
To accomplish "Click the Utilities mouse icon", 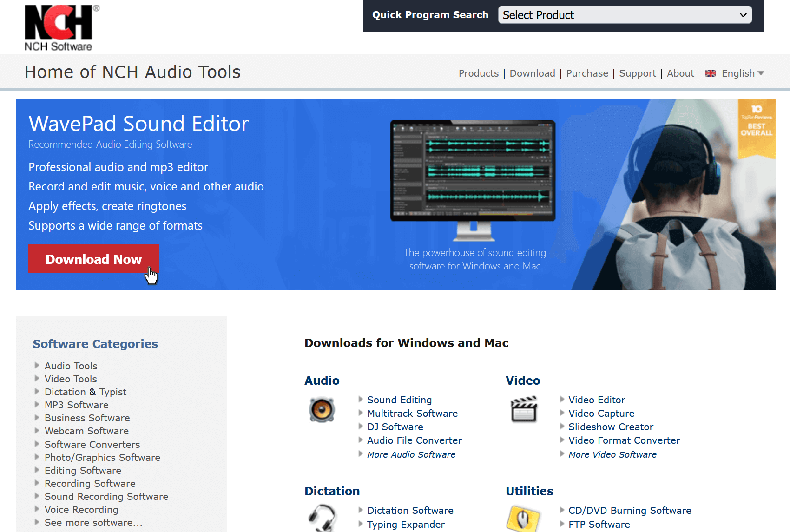I will click(524, 519).
